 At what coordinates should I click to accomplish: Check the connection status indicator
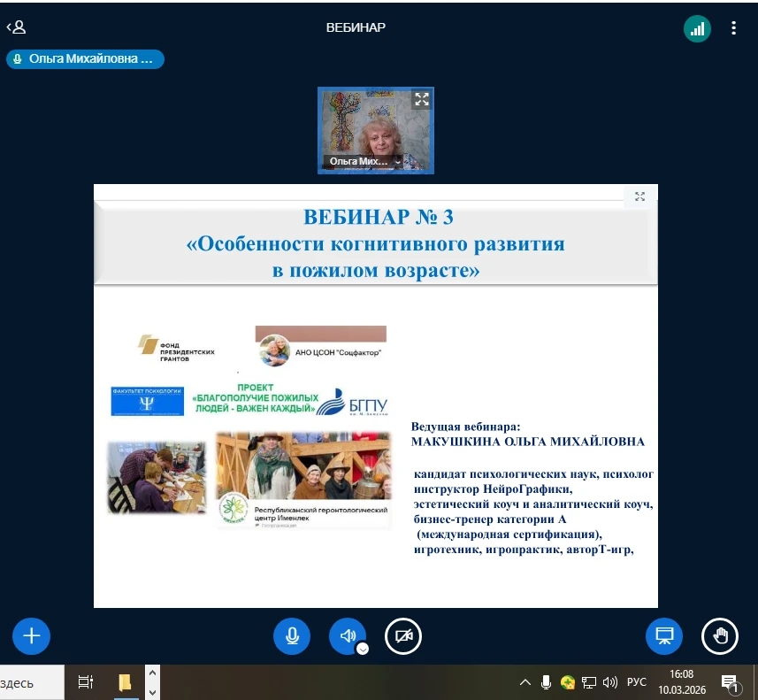[697, 28]
